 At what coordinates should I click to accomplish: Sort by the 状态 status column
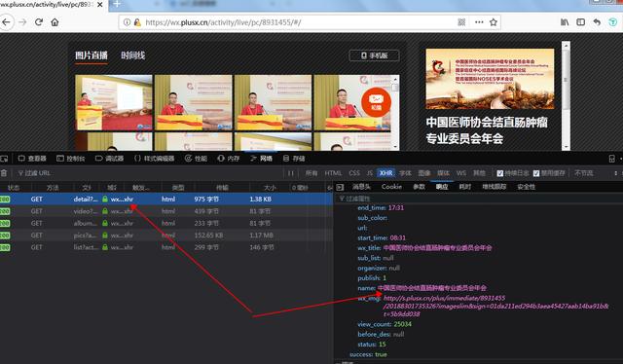pos(14,187)
